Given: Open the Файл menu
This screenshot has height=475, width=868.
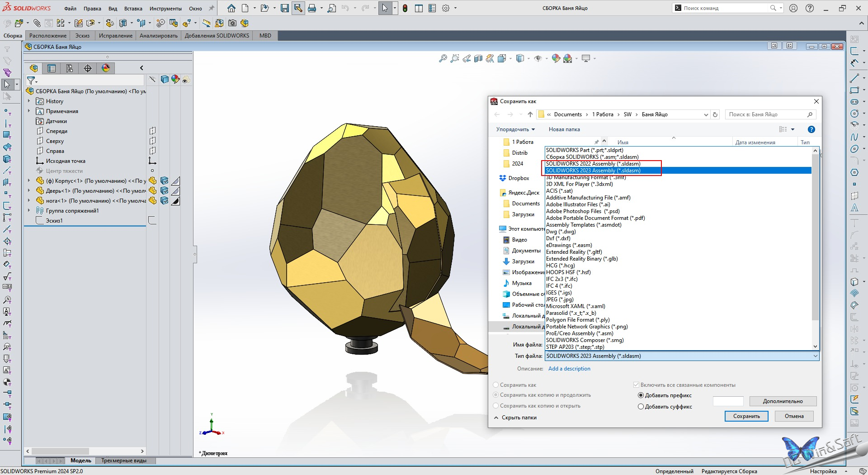Looking at the screenshot, I should tap(70, 9).
